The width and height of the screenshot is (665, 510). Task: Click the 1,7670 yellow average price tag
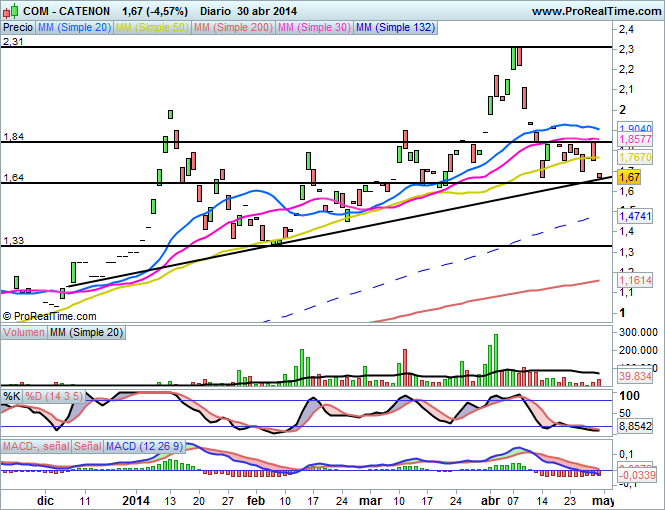pos(635,157)
